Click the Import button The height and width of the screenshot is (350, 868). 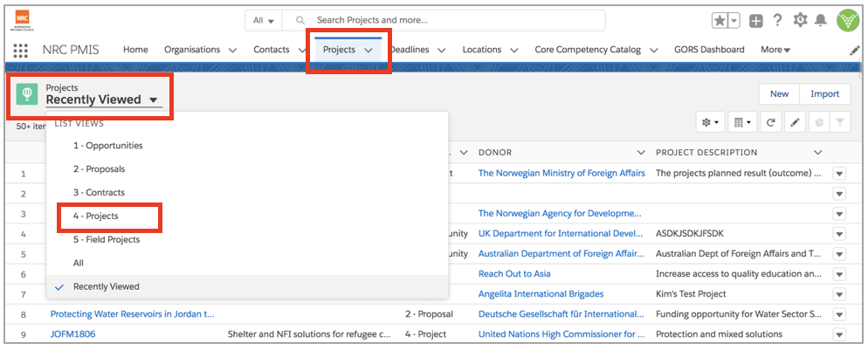tap(825, 94)
